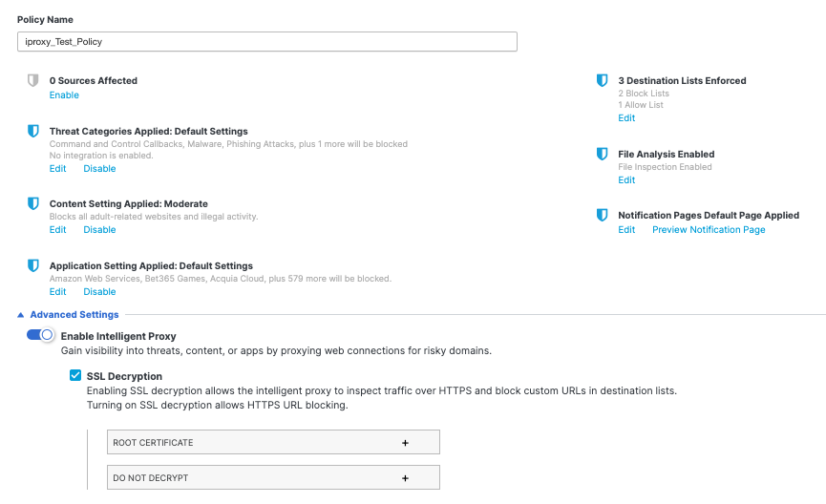Open Preview Notification Page link
Image resolution: width=826 pixels, height=504 pixels.
click(709, 230)
